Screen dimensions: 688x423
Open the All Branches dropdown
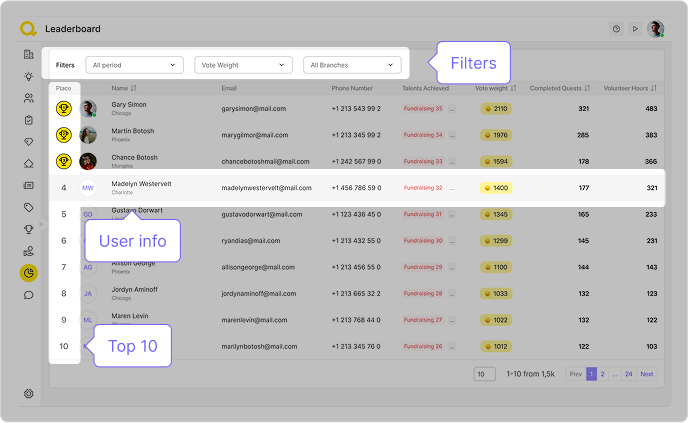click(352, 65)
